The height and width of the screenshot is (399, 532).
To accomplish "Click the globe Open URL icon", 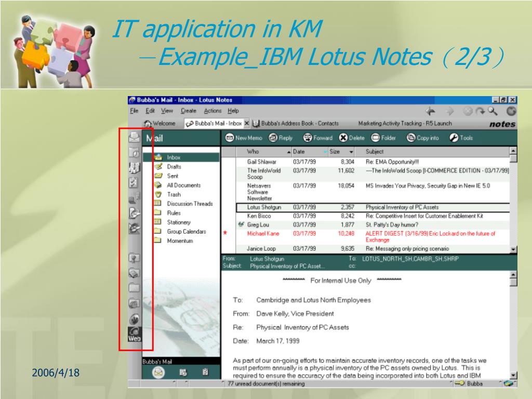I will coord(511,111).
